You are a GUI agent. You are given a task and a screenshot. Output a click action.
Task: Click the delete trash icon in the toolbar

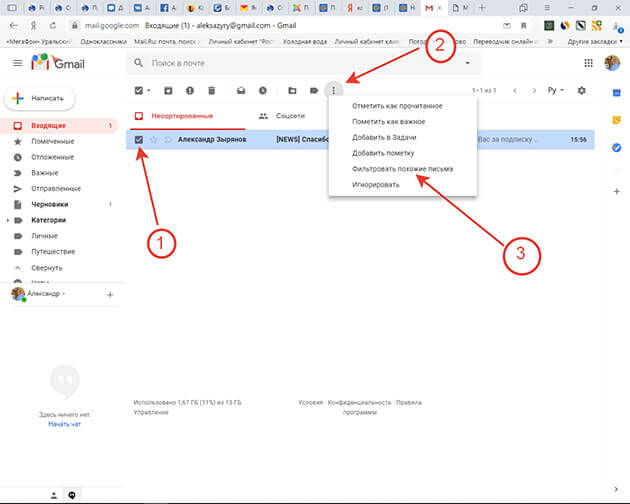point(212,91)
